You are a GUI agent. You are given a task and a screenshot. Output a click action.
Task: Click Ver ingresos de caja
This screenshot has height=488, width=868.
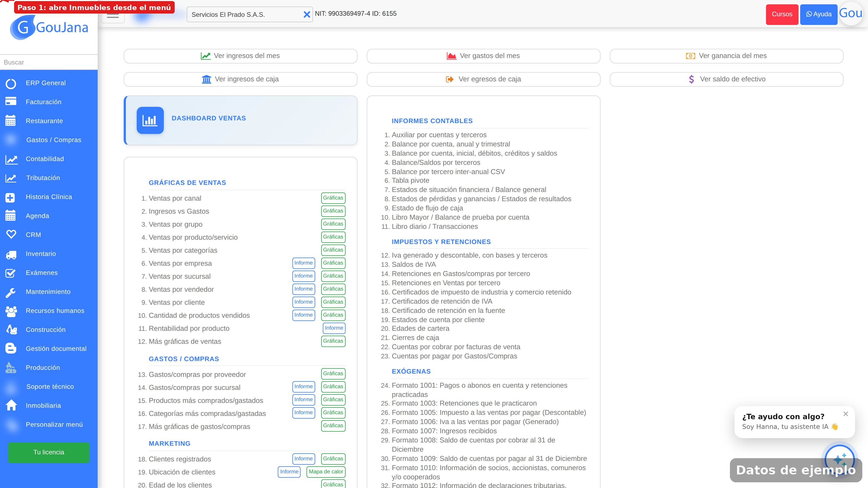pyautogui.click(x=240, y=79)
